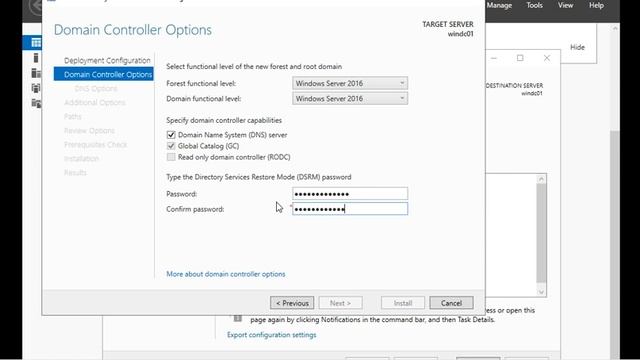Toggle Domain Name System (DNS) server checkbox
Image resolution: width=640 pixels, height=360 pixels.
pos(171,135)
